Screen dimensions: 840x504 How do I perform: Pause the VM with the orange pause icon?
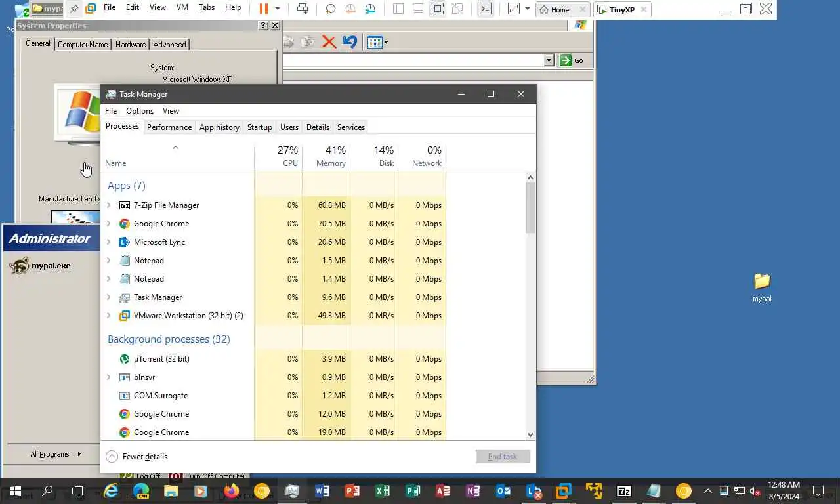coord(263,9)
